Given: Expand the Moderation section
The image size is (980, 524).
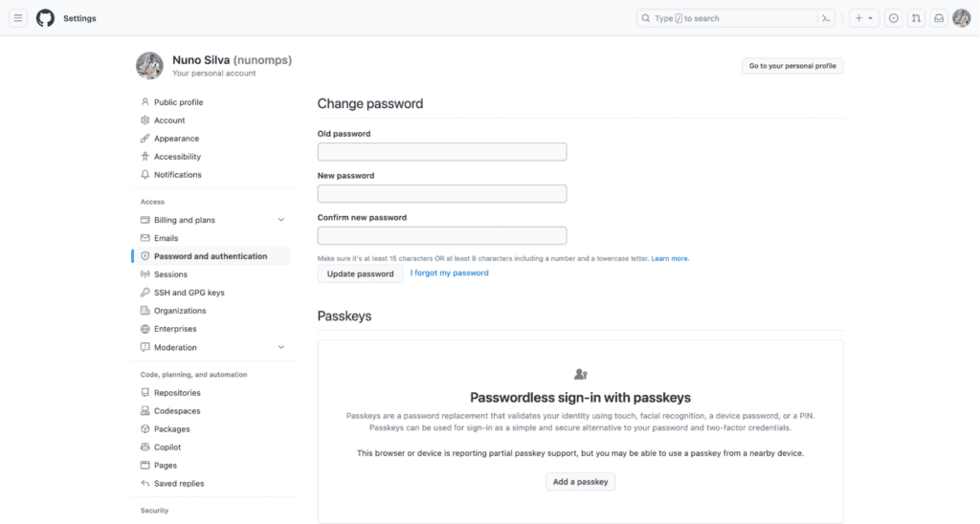Looking at the screenshot, I should click(x=280, y=347).
